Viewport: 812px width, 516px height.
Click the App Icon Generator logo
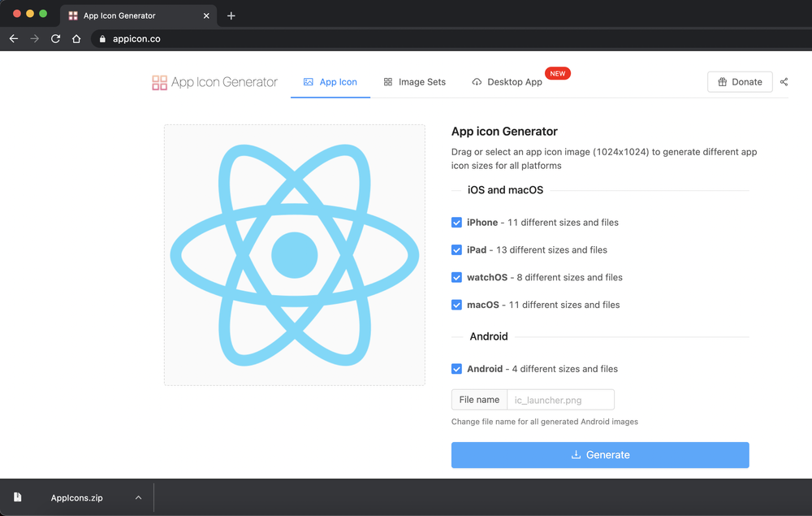214,82
